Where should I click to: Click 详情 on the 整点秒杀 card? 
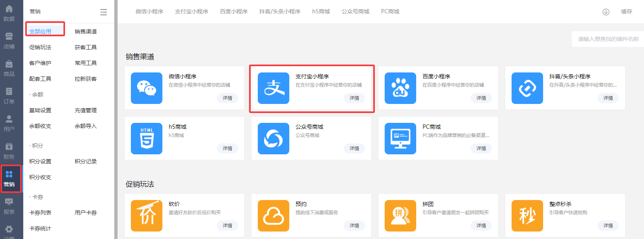(x=608, y=226)
